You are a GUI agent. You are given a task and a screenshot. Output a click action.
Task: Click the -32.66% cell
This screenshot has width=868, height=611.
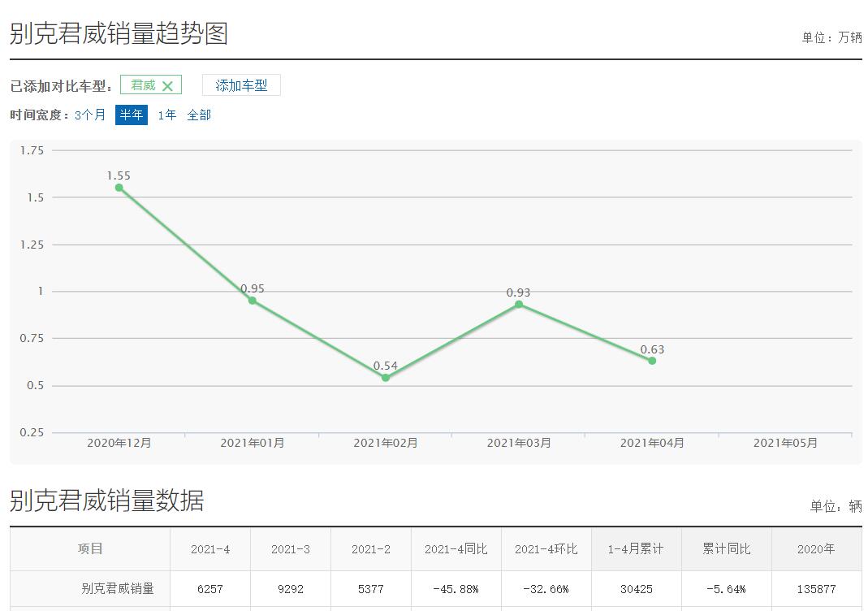(x=546, y=589)
